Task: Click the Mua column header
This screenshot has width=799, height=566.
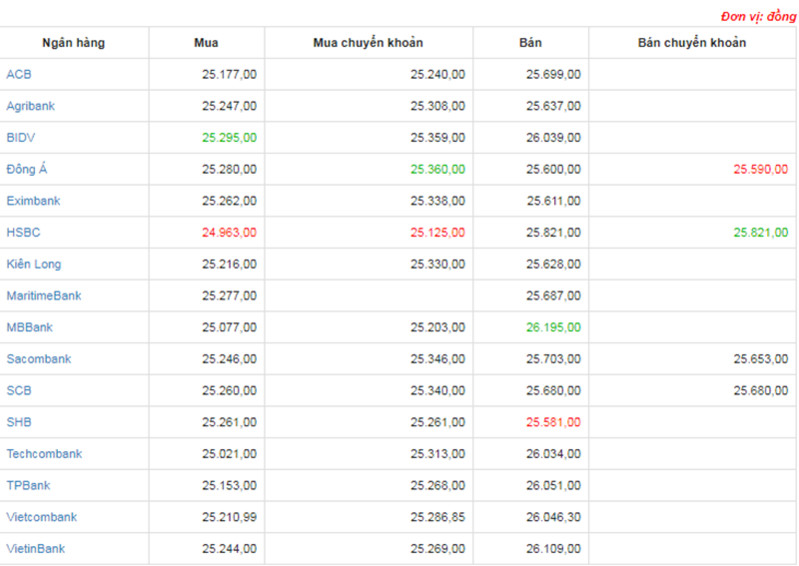Action: click(x=206, y=43)
